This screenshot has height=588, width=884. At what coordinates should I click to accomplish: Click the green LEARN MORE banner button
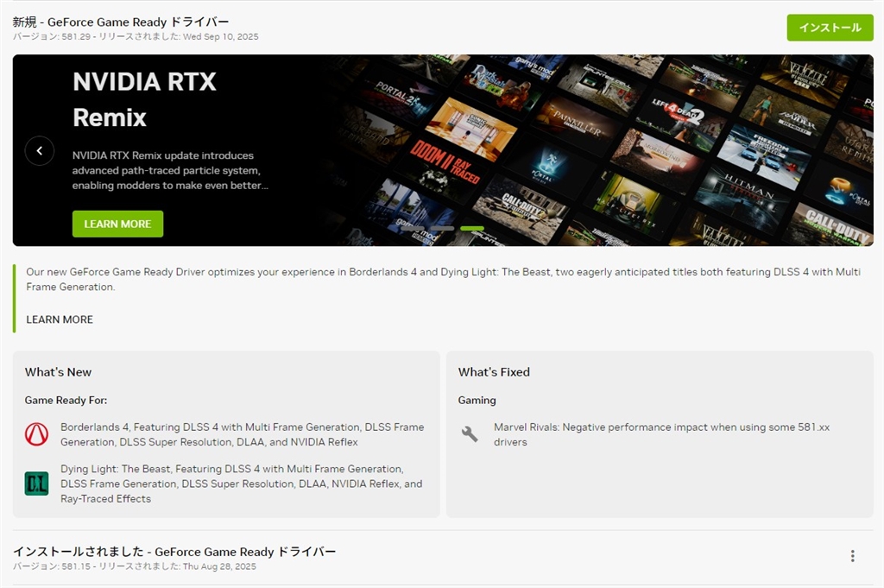(x=117, y=224)
